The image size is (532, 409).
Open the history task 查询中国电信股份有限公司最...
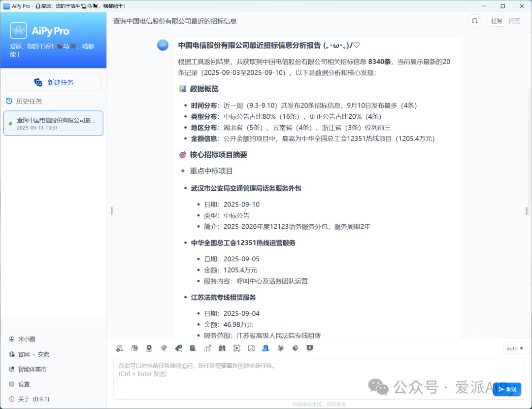[53, 124]
